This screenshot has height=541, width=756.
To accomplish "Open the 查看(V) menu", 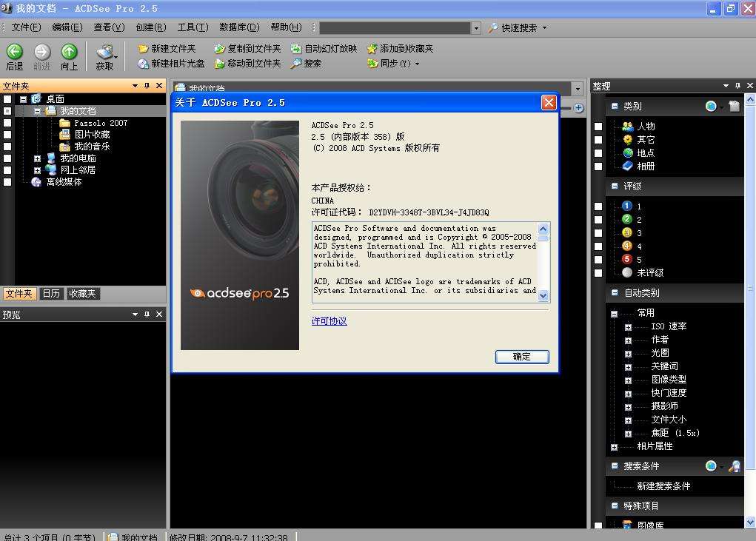I will (x=109, y=27).
